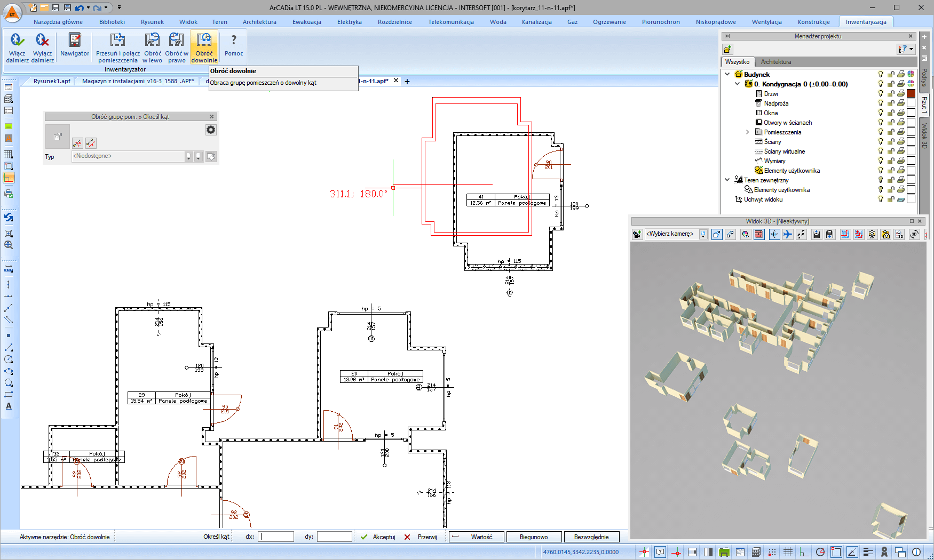Toggle print icon for Budynek row

click(x=901, y=74)
